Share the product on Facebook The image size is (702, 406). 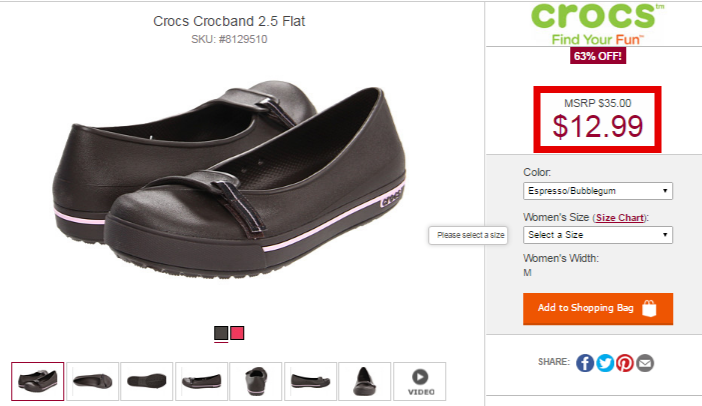(585, 363)
